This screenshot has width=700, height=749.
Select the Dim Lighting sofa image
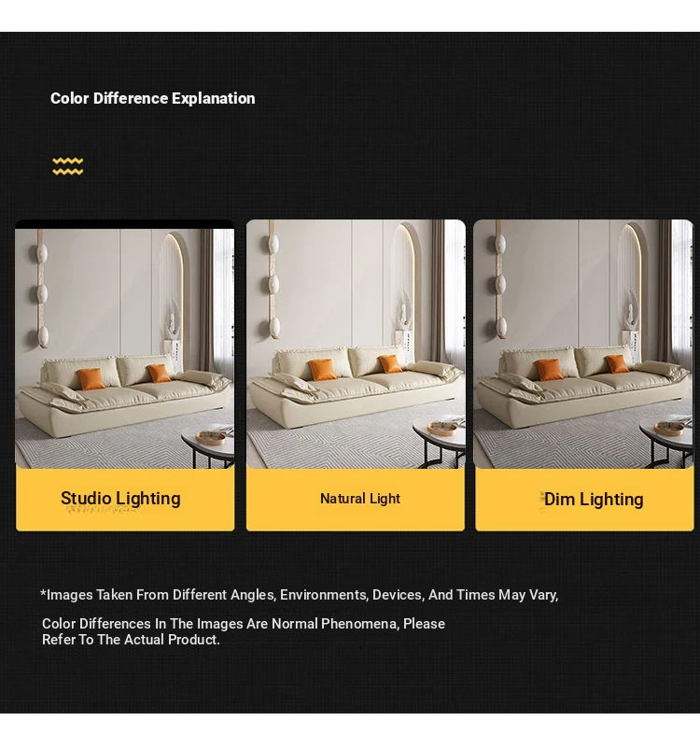(583, 344)
